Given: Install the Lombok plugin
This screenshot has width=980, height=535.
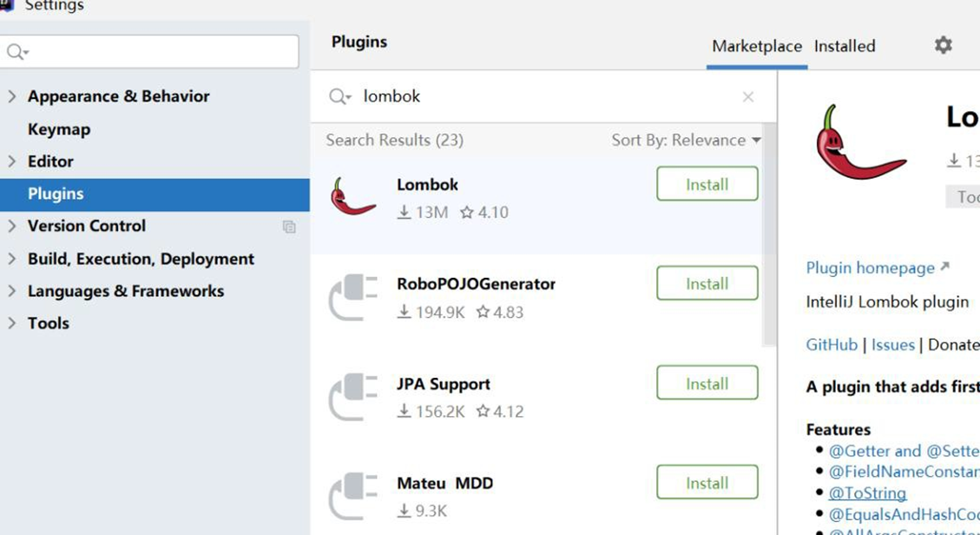Looking at the screenshot, I should [707, 184].
